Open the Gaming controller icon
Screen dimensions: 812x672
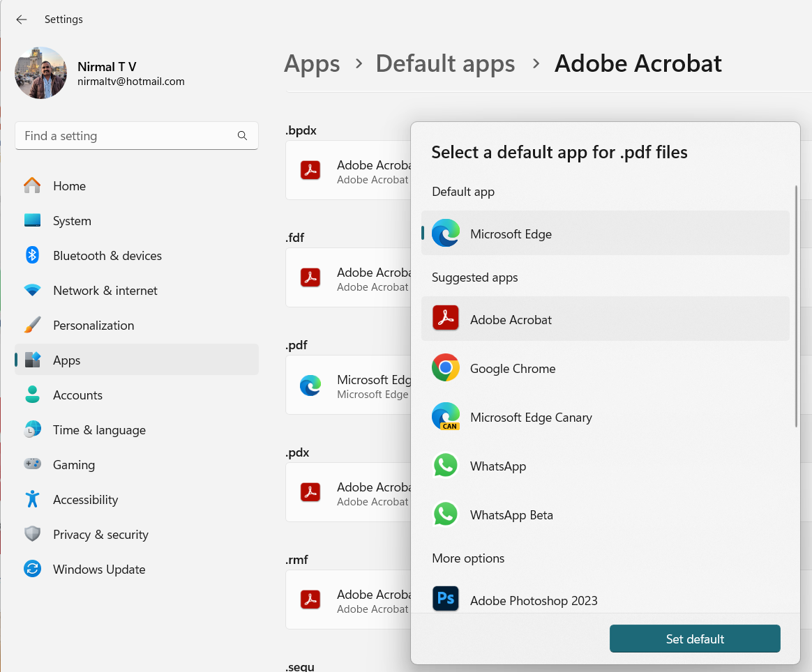32,464
